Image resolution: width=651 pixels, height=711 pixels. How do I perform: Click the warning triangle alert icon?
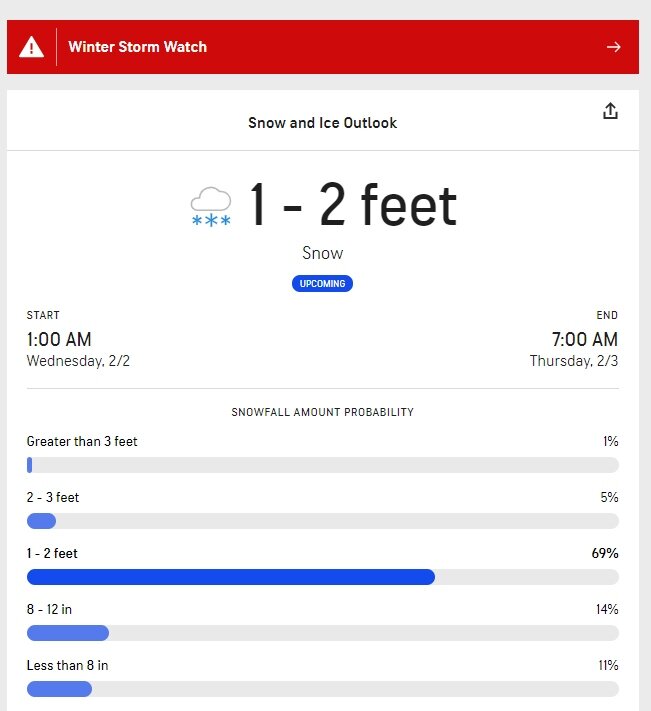click(31, 47)
